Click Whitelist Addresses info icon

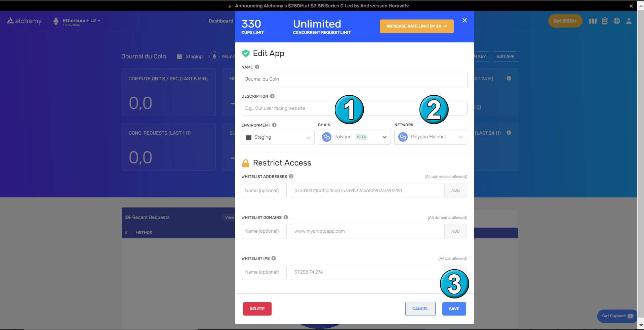coord(291,176)
